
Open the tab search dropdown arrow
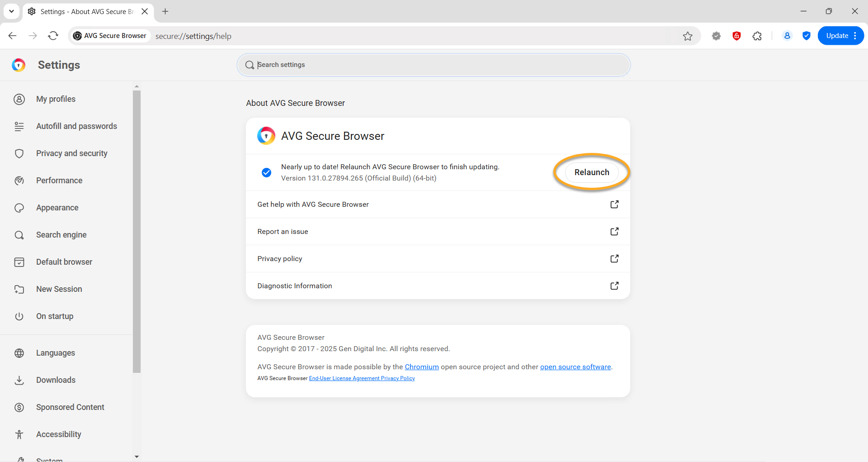click(11, 11)
